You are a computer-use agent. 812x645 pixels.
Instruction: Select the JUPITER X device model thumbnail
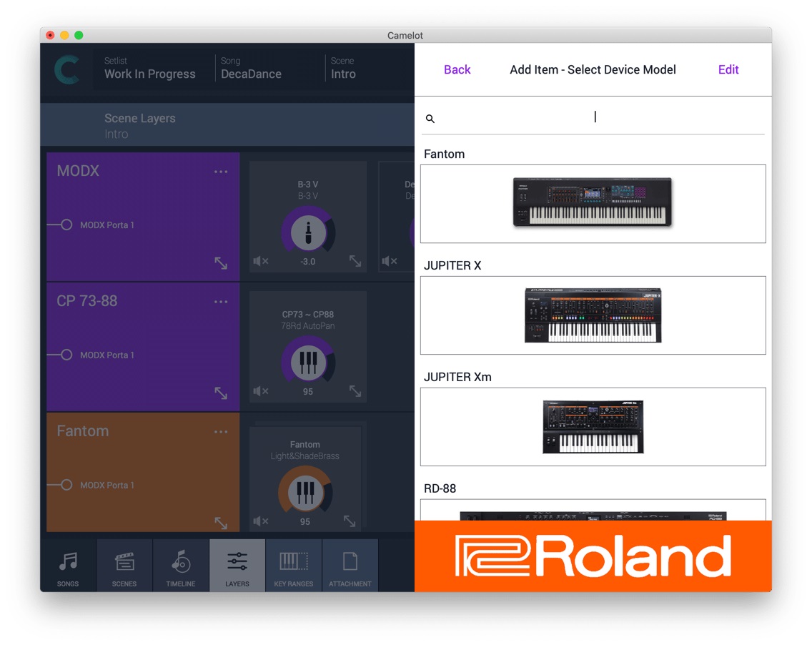(593, 315)
